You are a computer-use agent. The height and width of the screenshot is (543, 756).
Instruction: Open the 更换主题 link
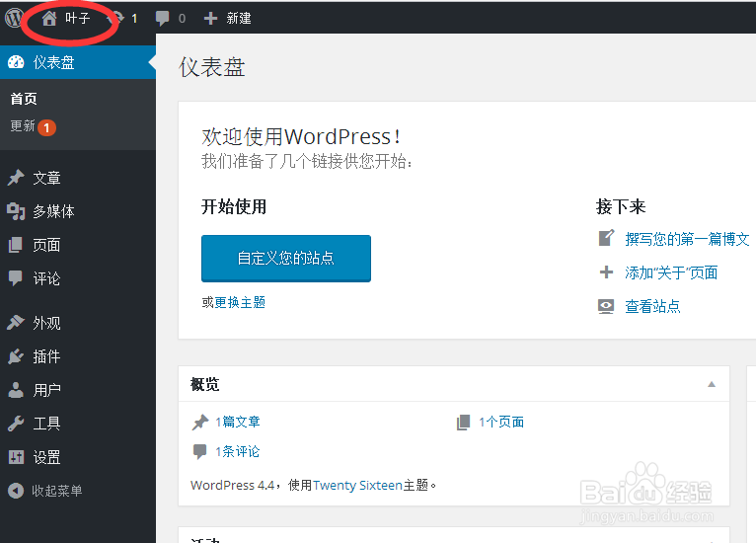click(240, 302)
